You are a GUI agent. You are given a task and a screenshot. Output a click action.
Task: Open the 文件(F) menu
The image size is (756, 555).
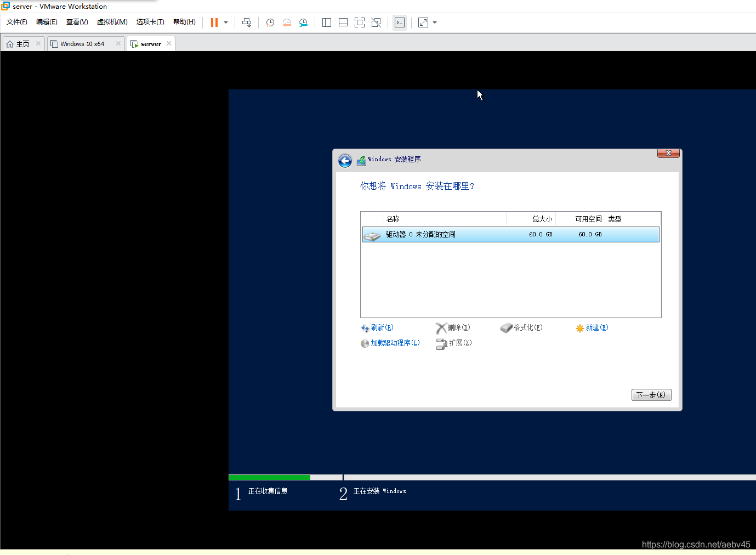[x=17, y=22]
